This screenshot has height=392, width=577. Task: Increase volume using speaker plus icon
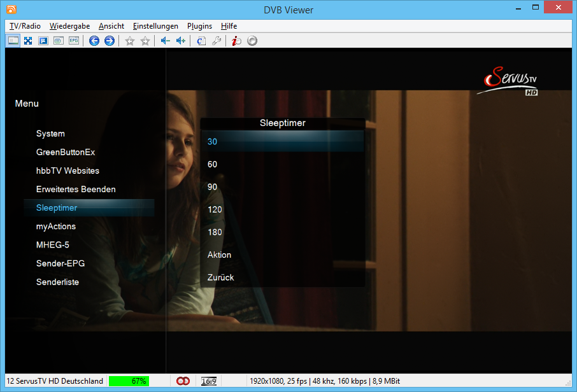point(181,41)
